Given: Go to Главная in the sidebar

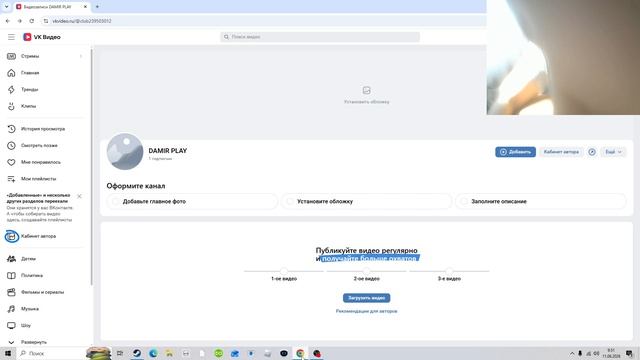Looking at the screenshot, I should coord(30,73).
